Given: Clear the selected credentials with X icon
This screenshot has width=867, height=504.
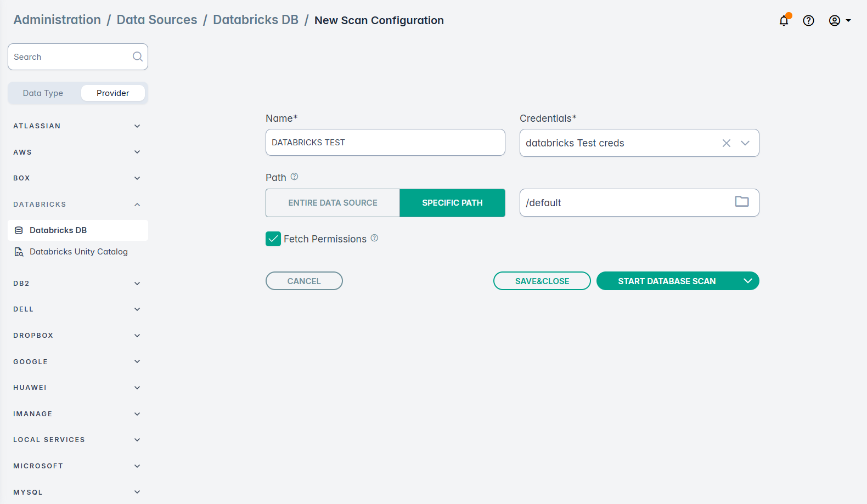Looking at the screenshot, I should pos(726,143).
